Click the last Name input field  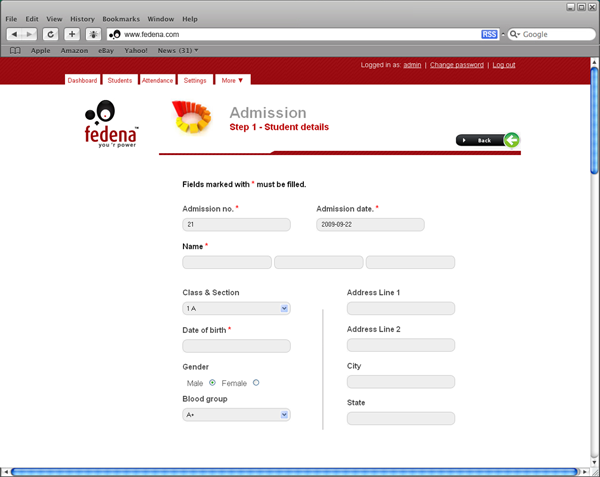tap(410, 262)
